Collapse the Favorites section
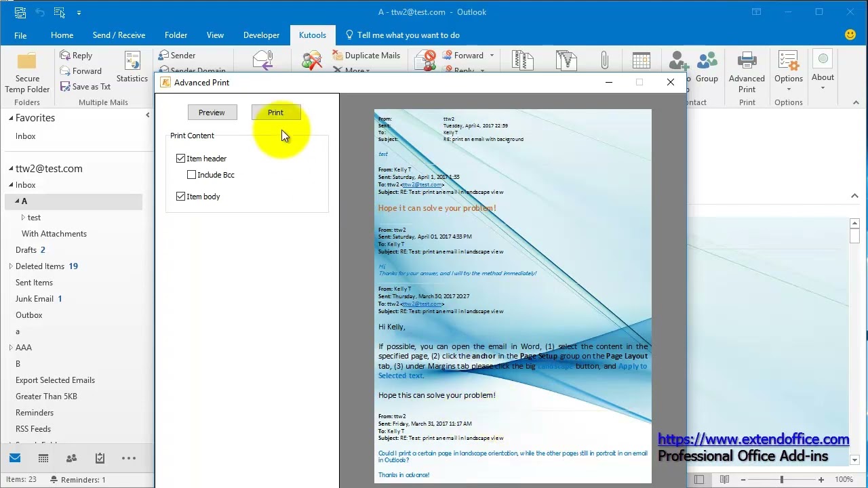This screenshot has width=868, height=488. [11, 118]
